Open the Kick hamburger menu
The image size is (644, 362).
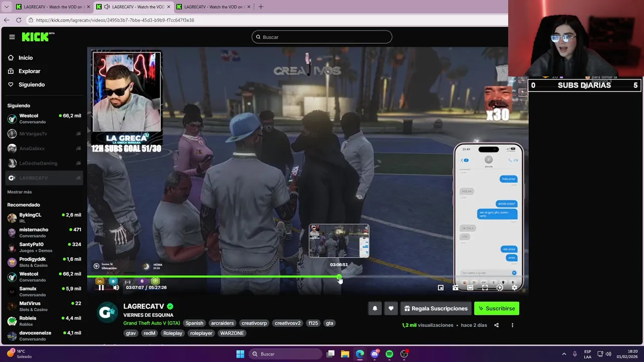point(12,37)
